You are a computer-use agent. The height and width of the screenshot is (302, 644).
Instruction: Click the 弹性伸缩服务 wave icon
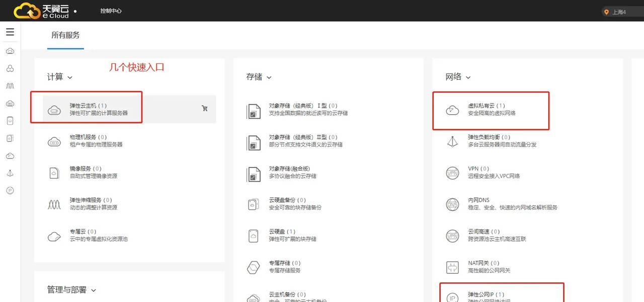click(x=54, y=205)
